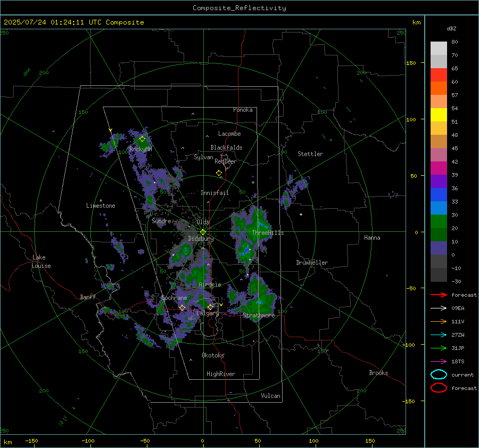Viewport: 479px width, 448px height.
Task: Click the Composite_Reflectivity title
Action: click(239, 8)
